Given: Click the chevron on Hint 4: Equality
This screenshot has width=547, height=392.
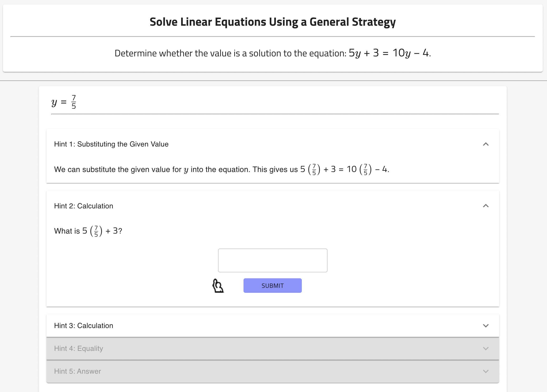Looking at the screenshot, I should tap(486, 349).
